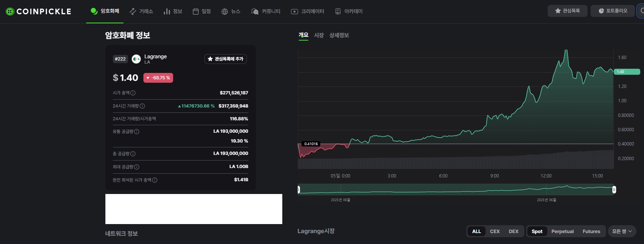
Task: Open the 일정 nav menu
Action: click(x=202, y=11)
